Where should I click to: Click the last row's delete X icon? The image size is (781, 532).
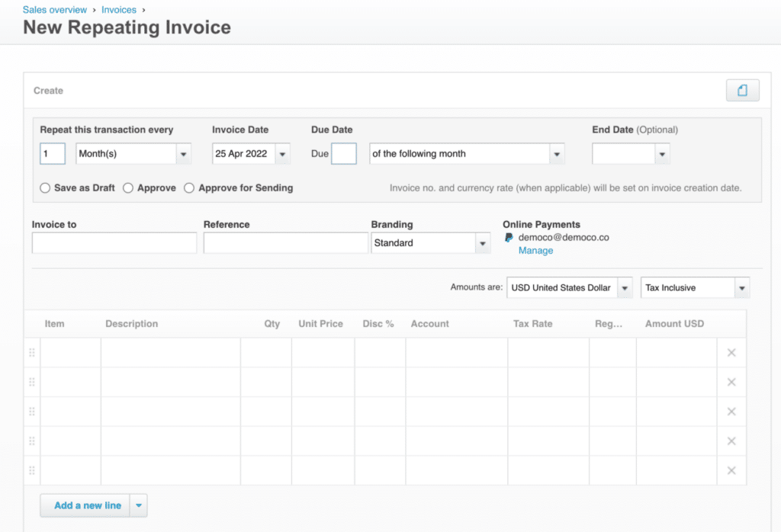pos(731,470)
